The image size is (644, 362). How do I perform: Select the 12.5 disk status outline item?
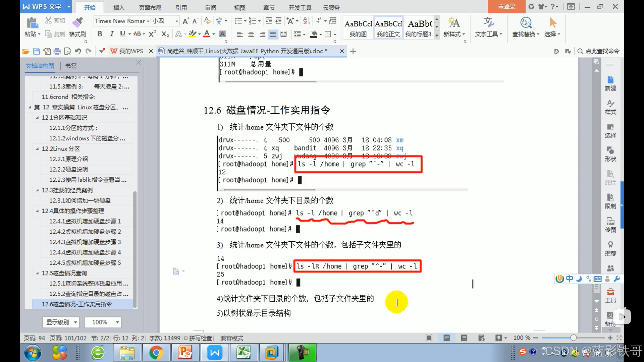[64, 273]
